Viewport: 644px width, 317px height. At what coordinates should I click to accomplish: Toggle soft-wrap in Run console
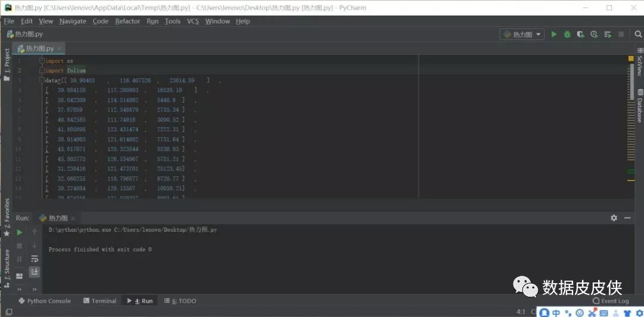click(35, 259)
